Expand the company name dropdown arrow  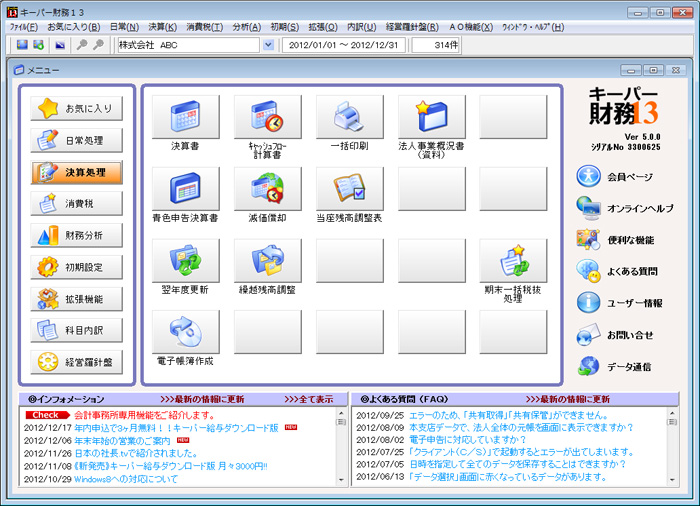[x=268, y=45]
